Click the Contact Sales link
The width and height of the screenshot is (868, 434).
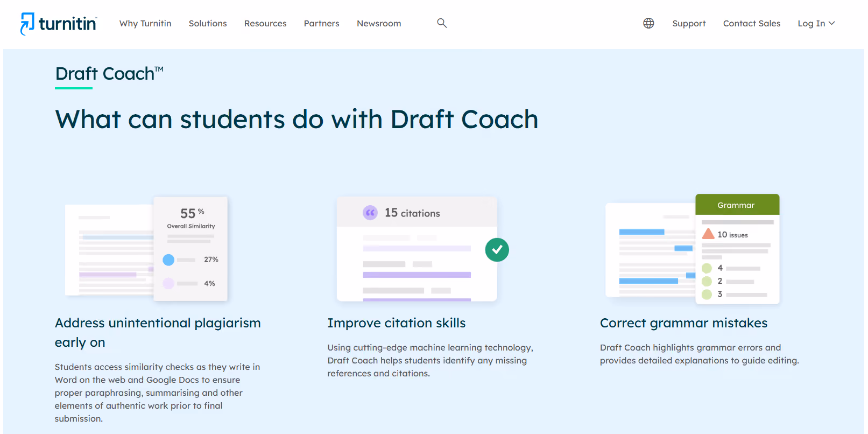752,23
